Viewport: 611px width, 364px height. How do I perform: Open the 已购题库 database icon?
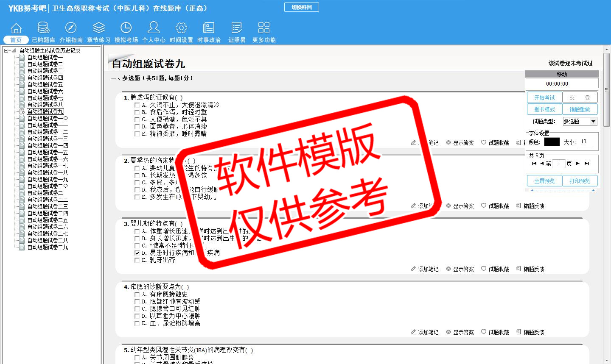tap(43, 28)
